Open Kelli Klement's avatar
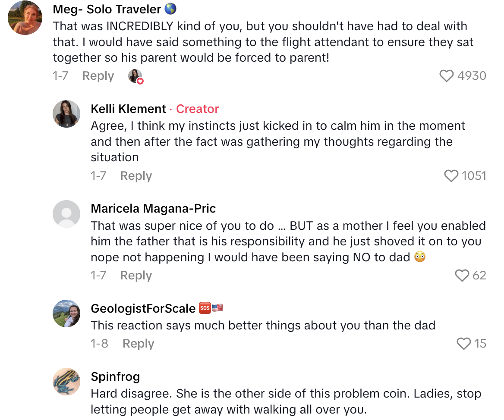The height and width of the screenshot is (420, 504). pos(66,114)
